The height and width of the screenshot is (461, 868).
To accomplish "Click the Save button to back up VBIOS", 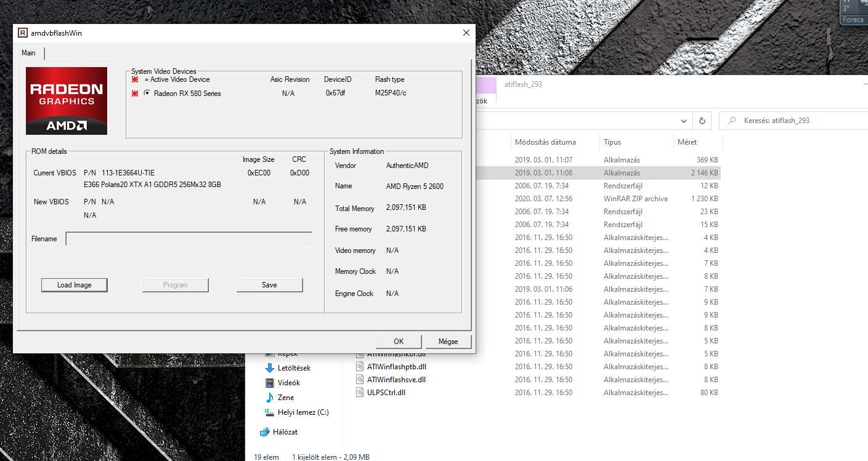I will click(x=270, y=285).
